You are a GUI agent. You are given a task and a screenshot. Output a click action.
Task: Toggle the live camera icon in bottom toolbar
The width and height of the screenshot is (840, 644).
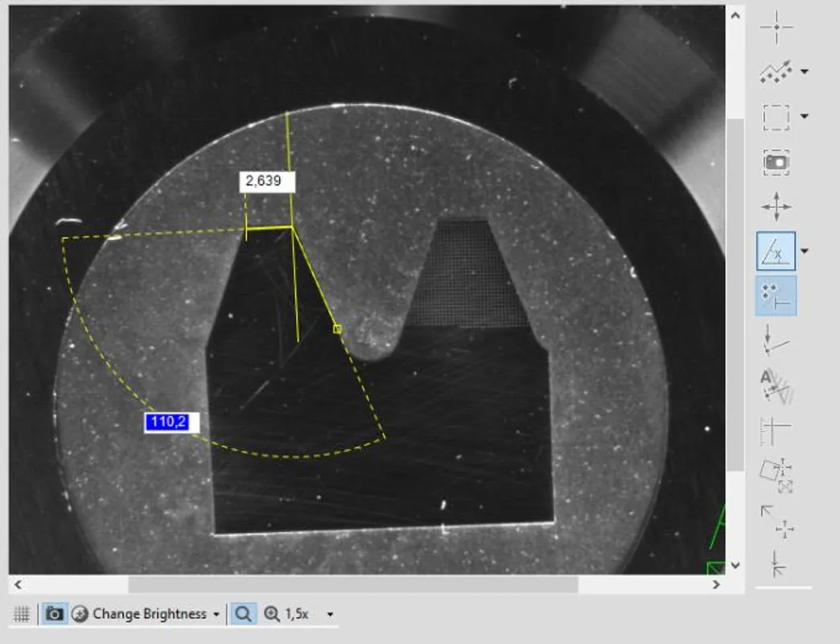pos(54,613)
